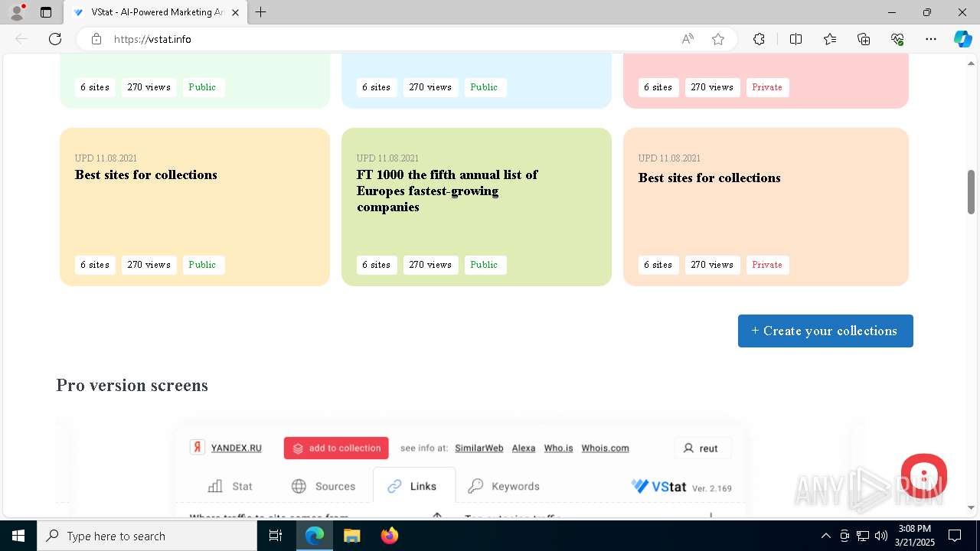Open the yellow Best sites for collections card

click(194, 207)
